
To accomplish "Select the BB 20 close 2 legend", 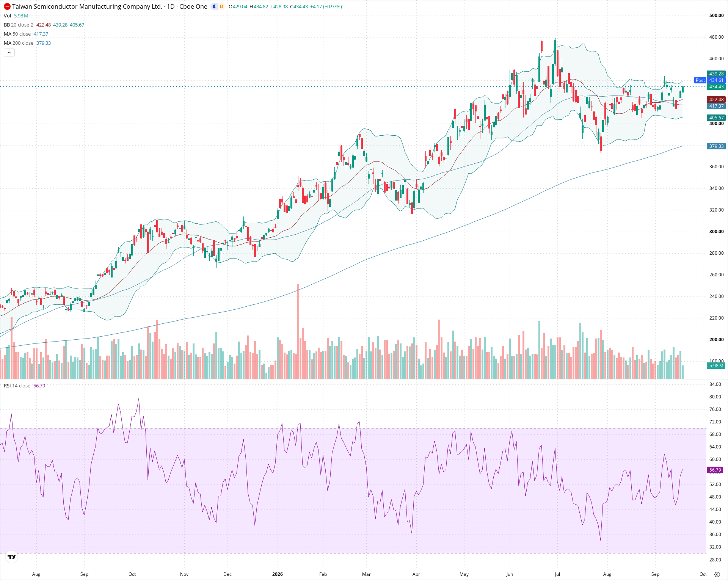I will [19, 25].
